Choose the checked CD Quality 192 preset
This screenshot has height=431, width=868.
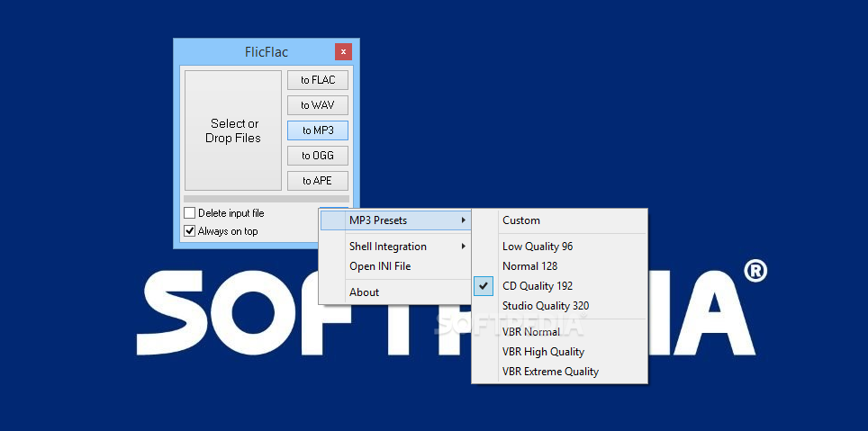(560, 286)
